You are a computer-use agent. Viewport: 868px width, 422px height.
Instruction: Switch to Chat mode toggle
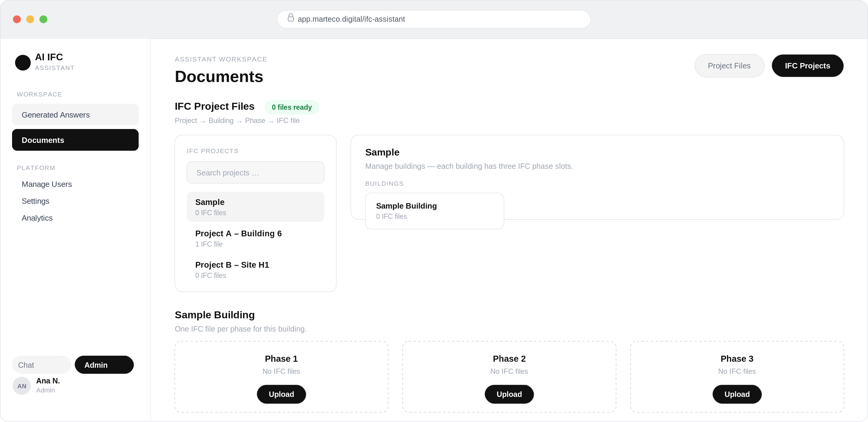[x=41, y=365]
